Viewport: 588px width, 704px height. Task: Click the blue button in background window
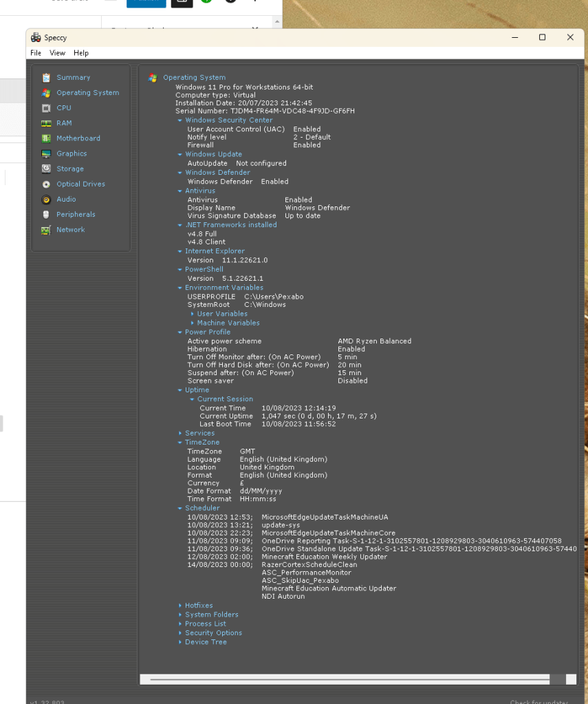[x=146, y=3]
